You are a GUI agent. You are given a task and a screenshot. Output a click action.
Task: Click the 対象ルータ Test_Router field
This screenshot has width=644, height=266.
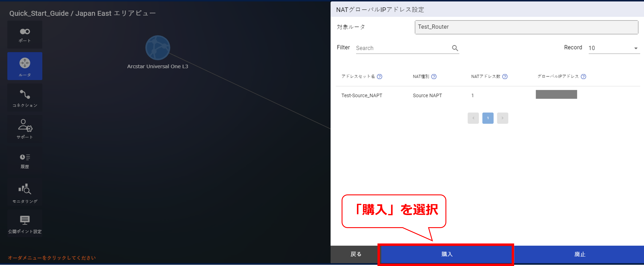click(526, 27)
